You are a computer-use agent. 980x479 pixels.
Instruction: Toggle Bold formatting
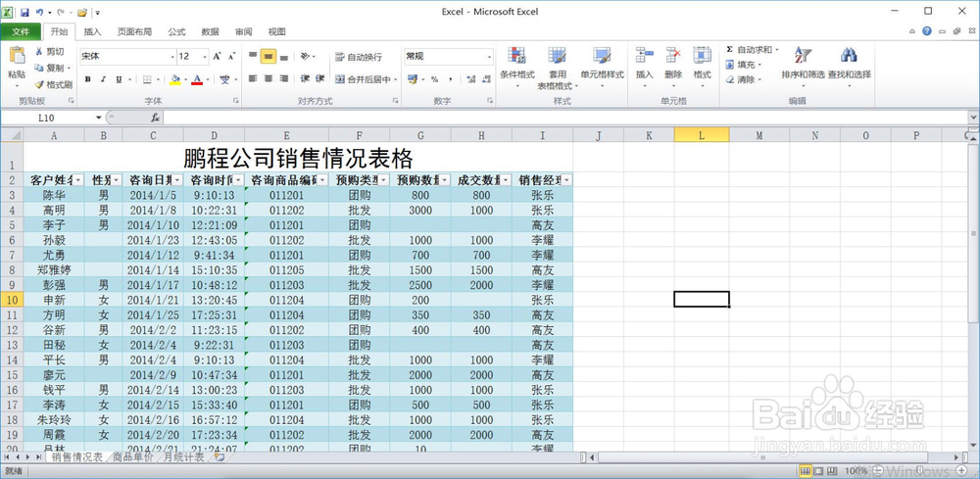[x=87, y=79]
